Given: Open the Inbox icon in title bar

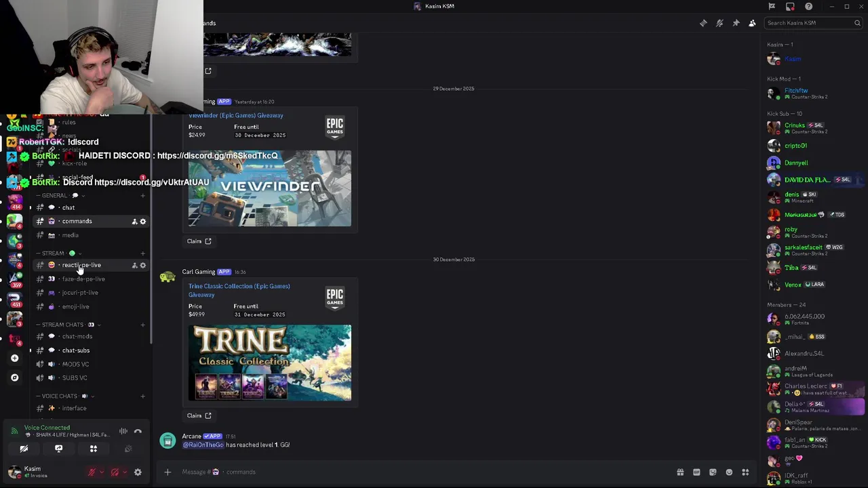Looking at the screenshot, I should [790, 6].
